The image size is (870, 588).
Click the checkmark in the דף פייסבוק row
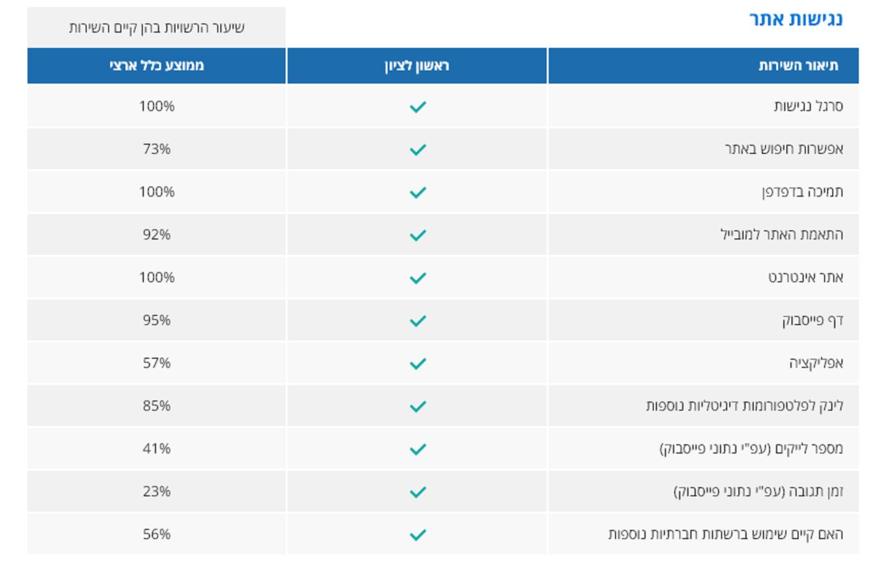[x=418, y=320]
